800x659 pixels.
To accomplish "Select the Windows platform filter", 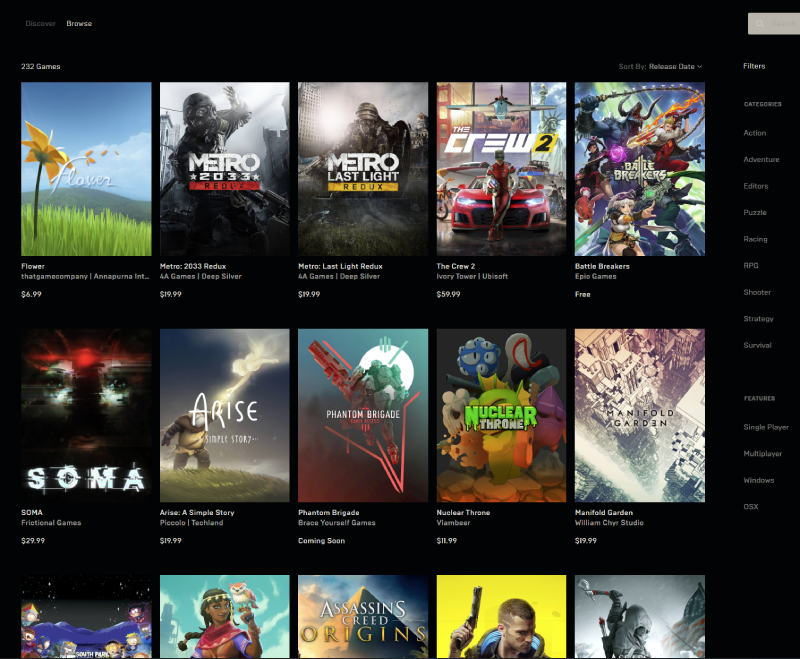I will pos(759,480).
